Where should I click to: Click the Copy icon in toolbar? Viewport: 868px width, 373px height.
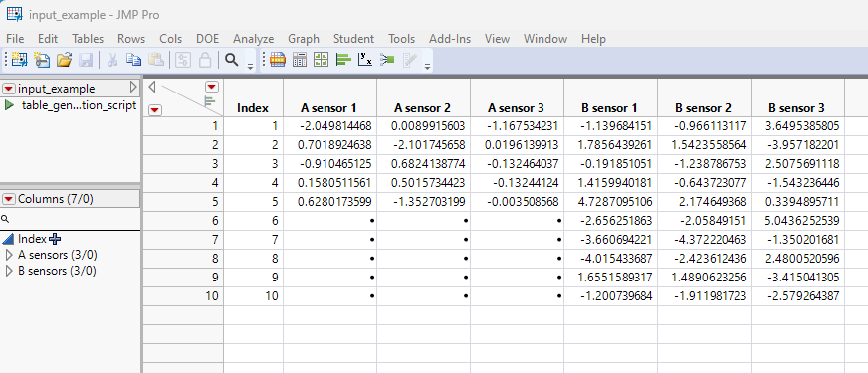[133, 60]
